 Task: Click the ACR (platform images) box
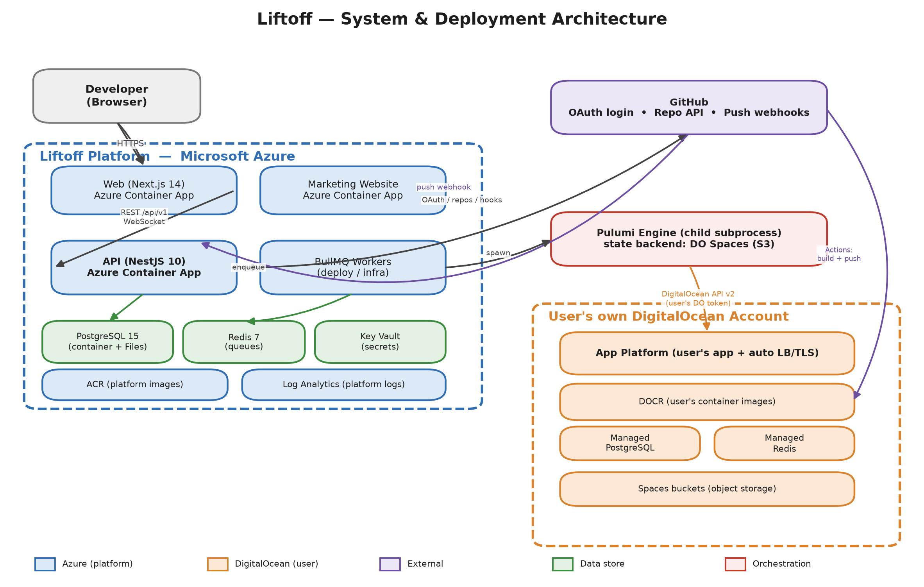135,385
